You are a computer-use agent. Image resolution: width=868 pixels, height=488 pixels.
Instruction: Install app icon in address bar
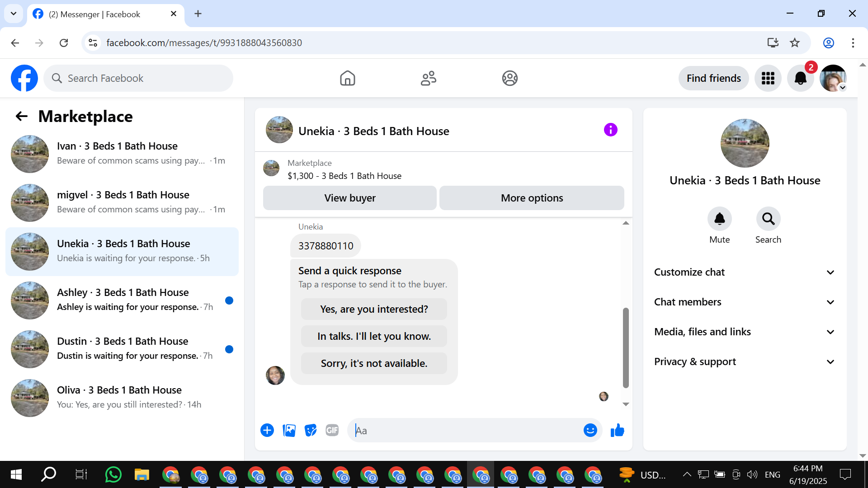(773, 43)
